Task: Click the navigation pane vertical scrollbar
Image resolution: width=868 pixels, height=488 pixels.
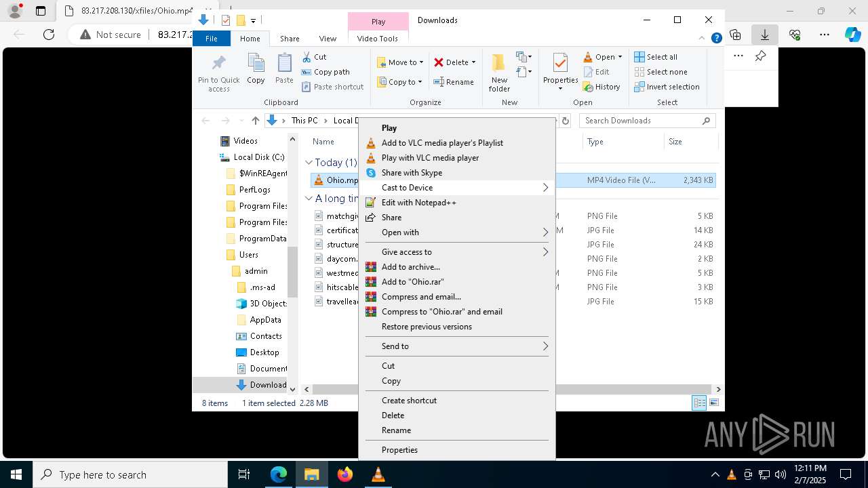Action: (293, 271)
